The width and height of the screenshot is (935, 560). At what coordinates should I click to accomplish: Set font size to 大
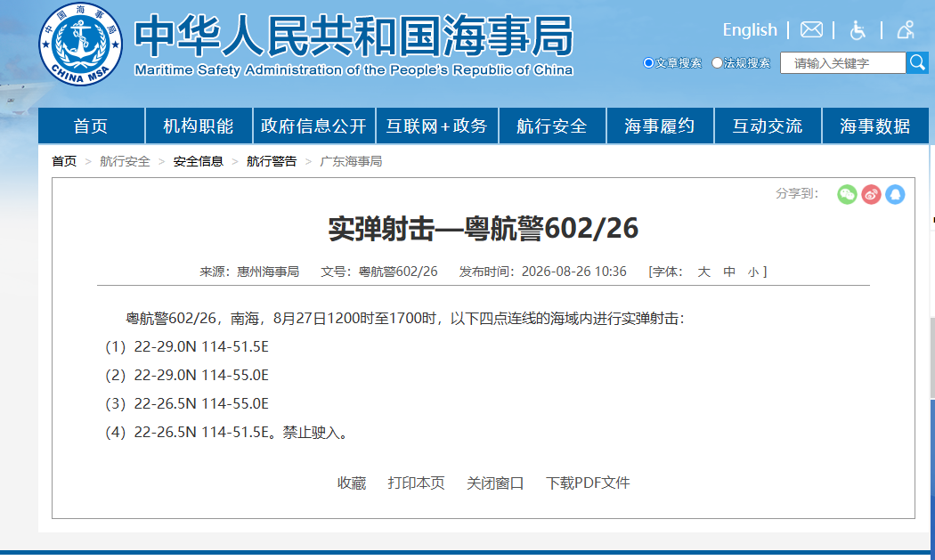(x=703, y=272)
